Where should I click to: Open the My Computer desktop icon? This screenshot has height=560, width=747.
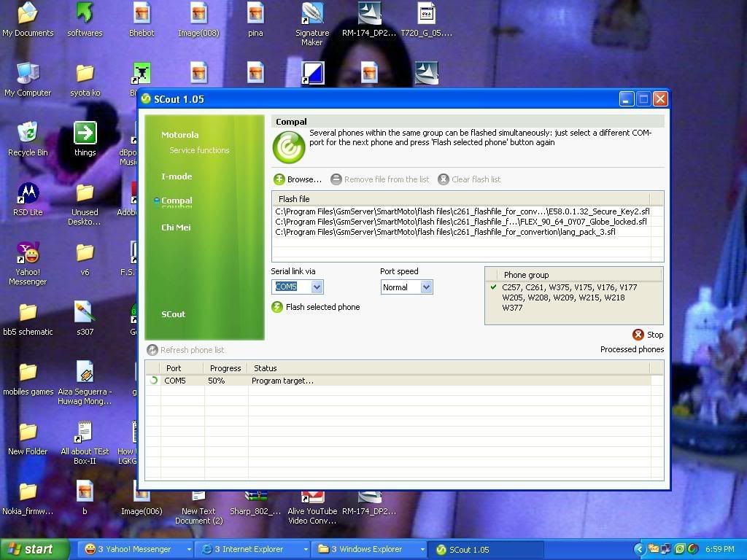pyautogui.click(x=28, y=79)
